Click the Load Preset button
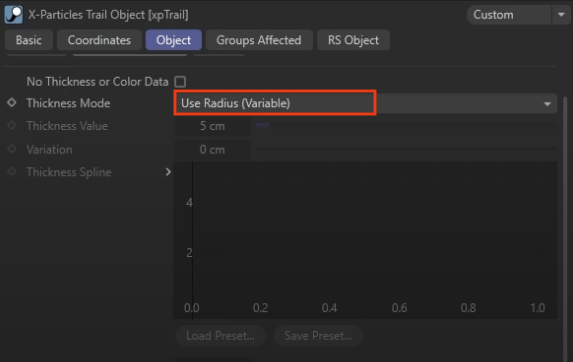Image resolution: width=573 pixels, height=362 pixels. 220,336
